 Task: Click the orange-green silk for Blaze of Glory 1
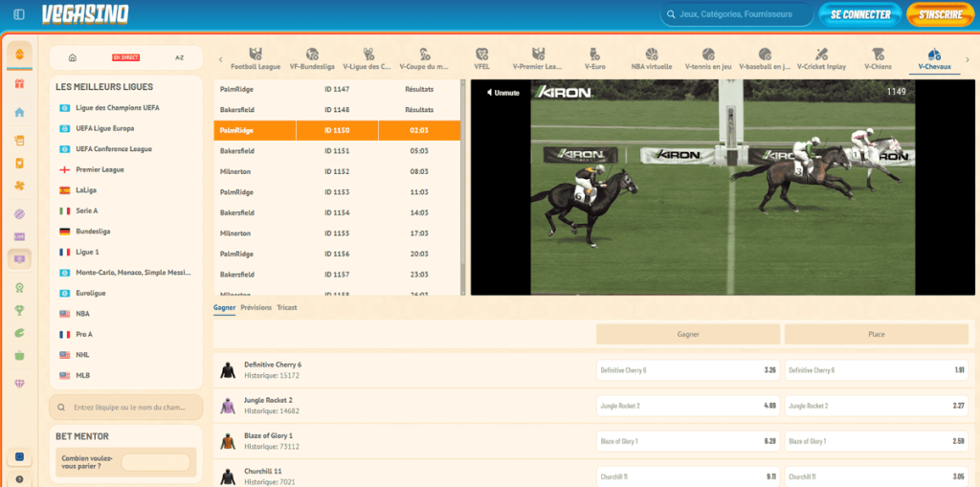tap(227, 441)
